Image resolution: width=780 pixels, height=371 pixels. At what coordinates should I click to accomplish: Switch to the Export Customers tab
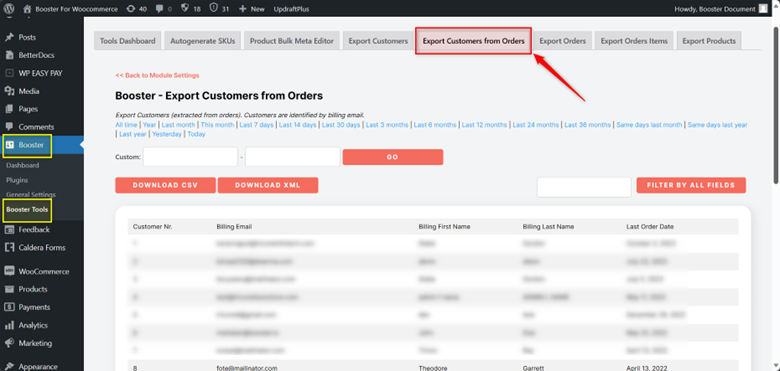(x=378, y=41)
